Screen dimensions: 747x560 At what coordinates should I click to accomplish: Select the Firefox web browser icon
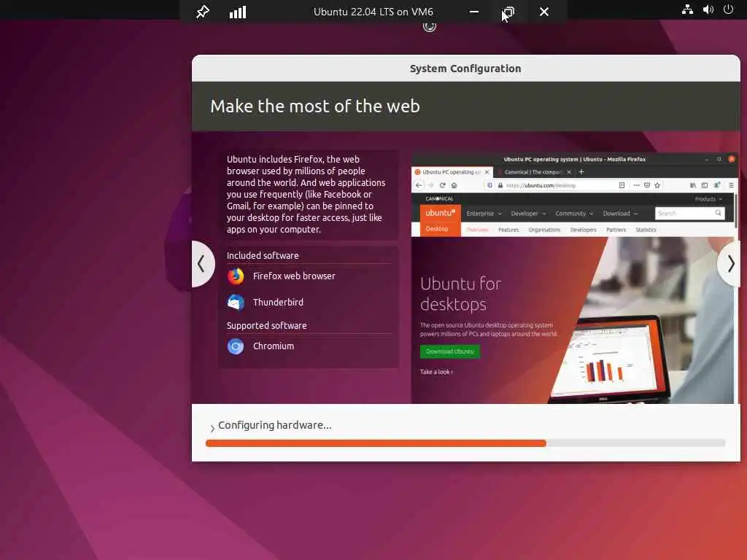pos(236,276)
